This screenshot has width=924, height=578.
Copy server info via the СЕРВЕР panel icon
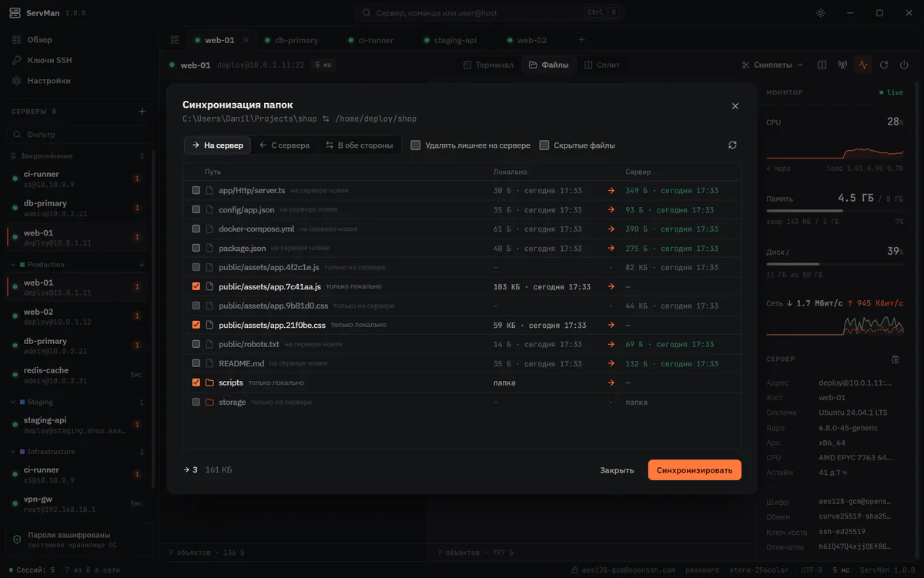point(896,359)
